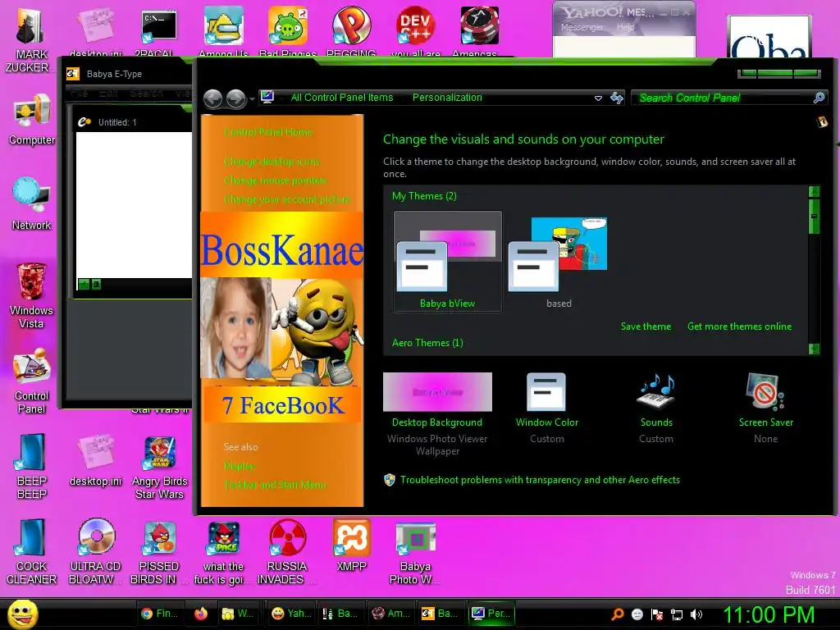Open Among Us desktop icon

click(223, 31)
